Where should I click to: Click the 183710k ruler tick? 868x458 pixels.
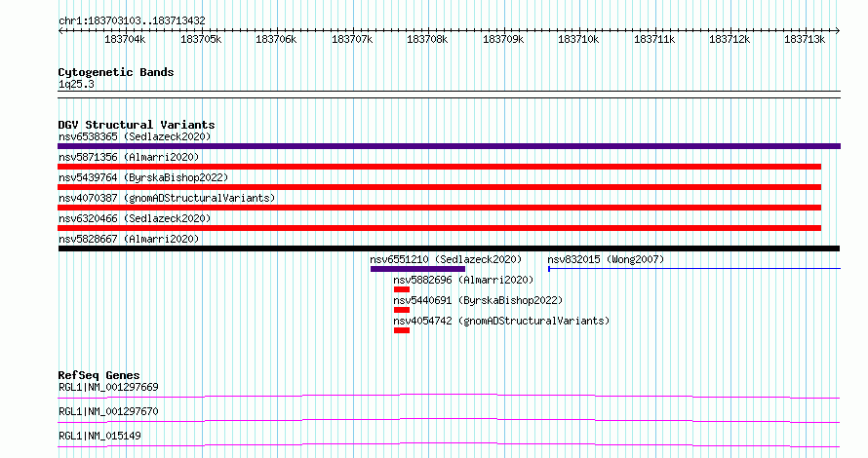click(x=578, y=39)
